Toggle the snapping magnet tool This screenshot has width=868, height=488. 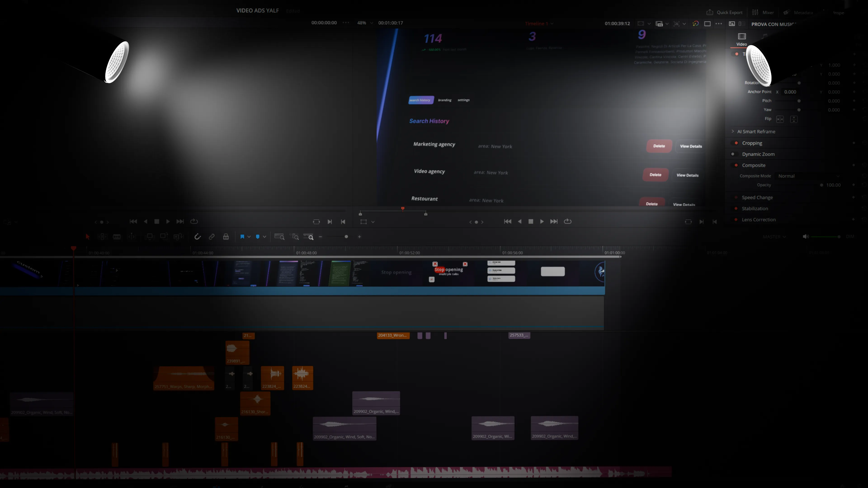click(198, 237)
